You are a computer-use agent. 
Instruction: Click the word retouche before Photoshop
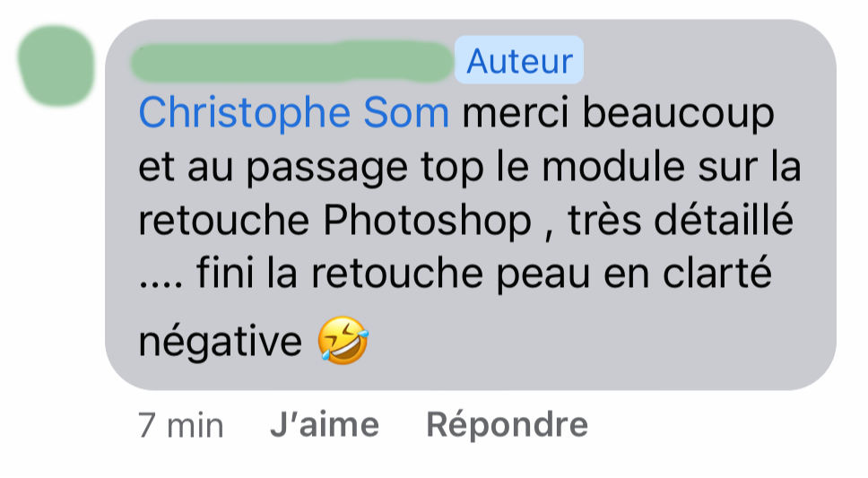click(223, 221)
